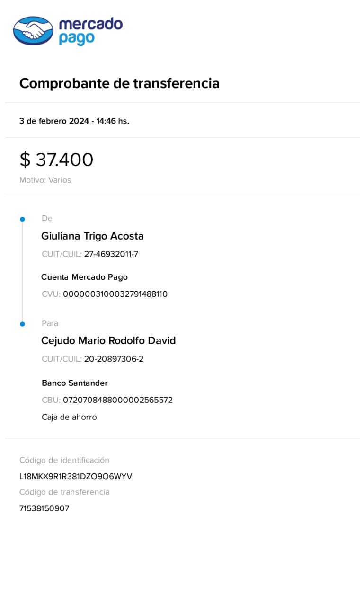
Task: Click the blue dot beside Para
Action: 22,324
